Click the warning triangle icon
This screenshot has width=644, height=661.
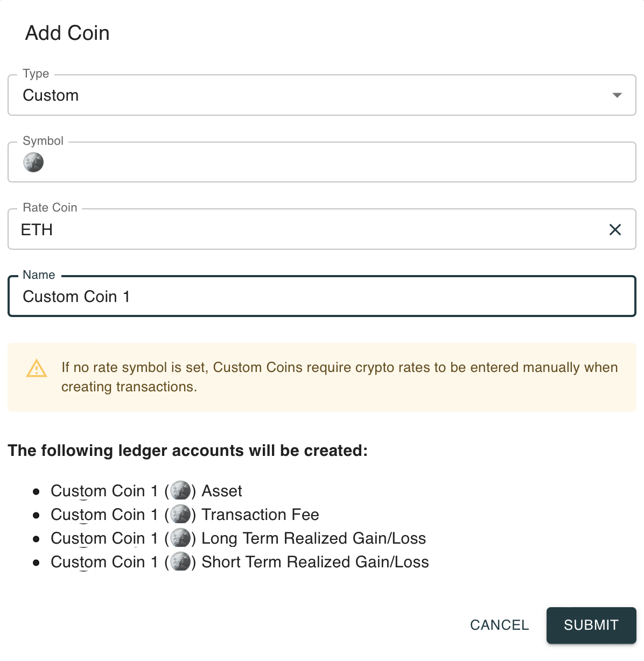coord(36,369)
